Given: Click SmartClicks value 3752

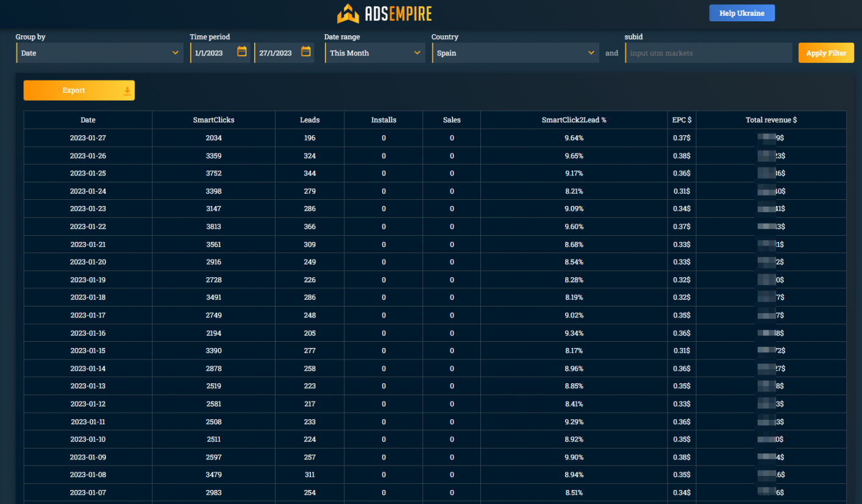Looking at the screenshot, I should coord(213,173).
